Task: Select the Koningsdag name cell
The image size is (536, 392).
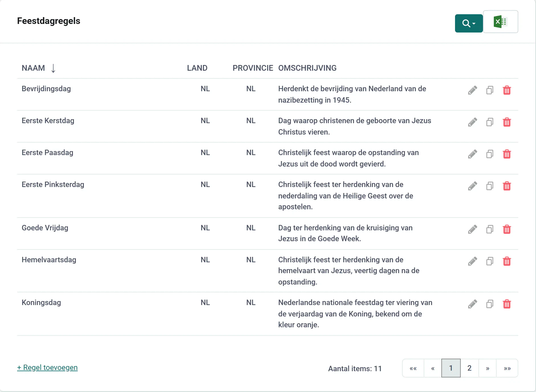Action: 41,303
